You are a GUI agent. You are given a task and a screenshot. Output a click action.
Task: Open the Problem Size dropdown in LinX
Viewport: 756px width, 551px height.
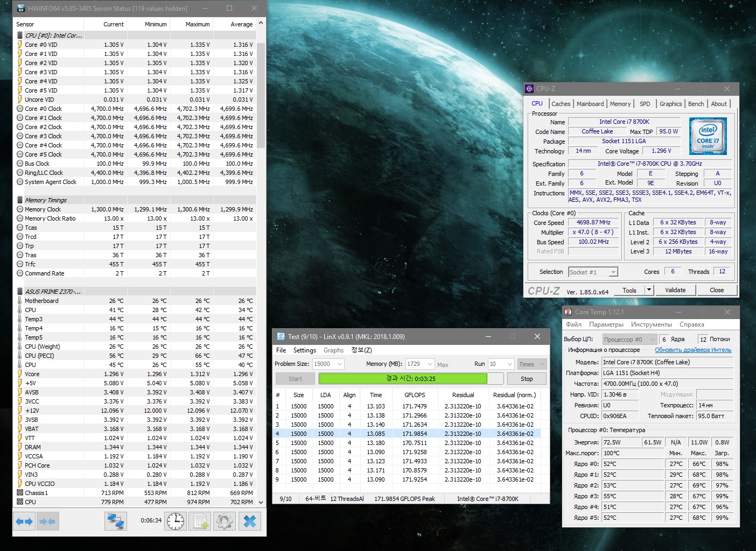tap(340, 364)
